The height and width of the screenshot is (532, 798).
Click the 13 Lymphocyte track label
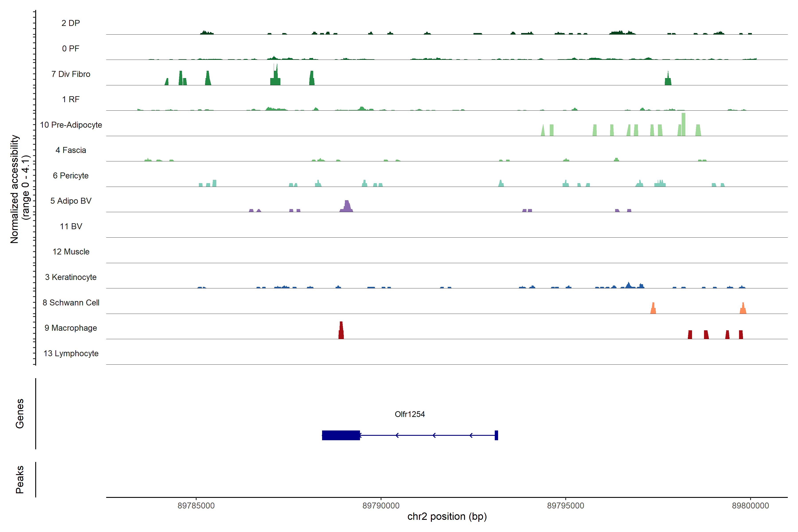pos(71,353)
